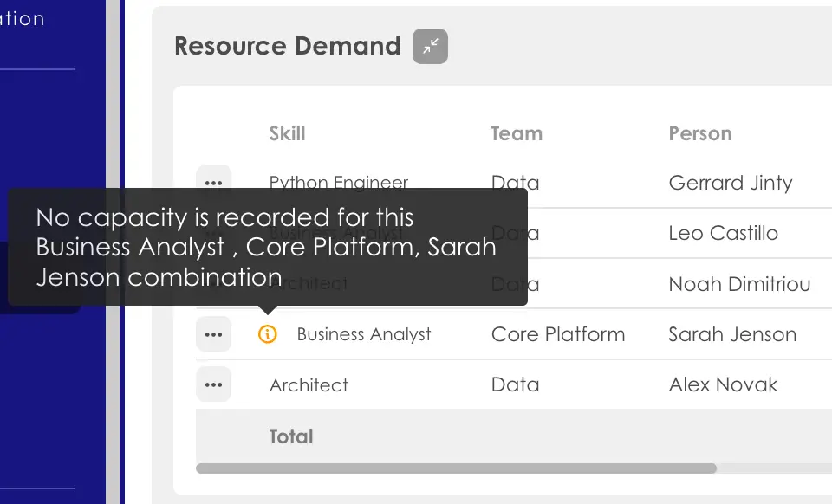Open row menu for Business Analyst Sarah Jenson
The image size is (832, 504).
coord(213,334)
